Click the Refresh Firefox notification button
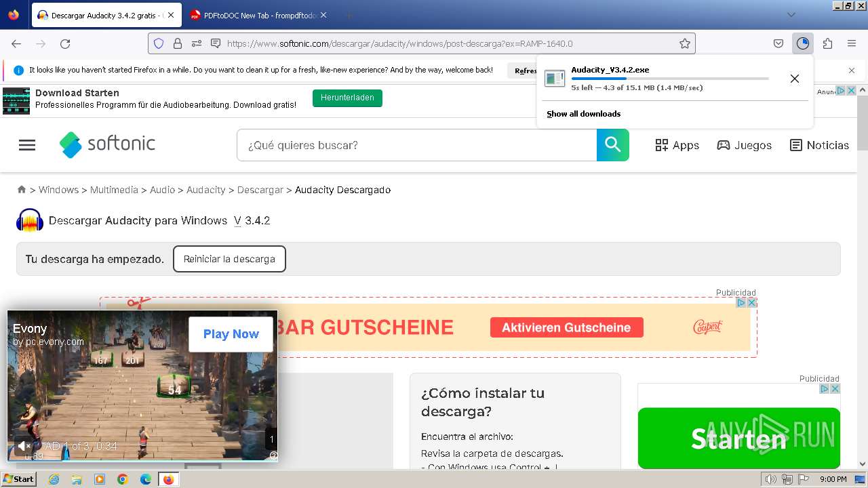868x488 pixels. click(x=525, y=70)
